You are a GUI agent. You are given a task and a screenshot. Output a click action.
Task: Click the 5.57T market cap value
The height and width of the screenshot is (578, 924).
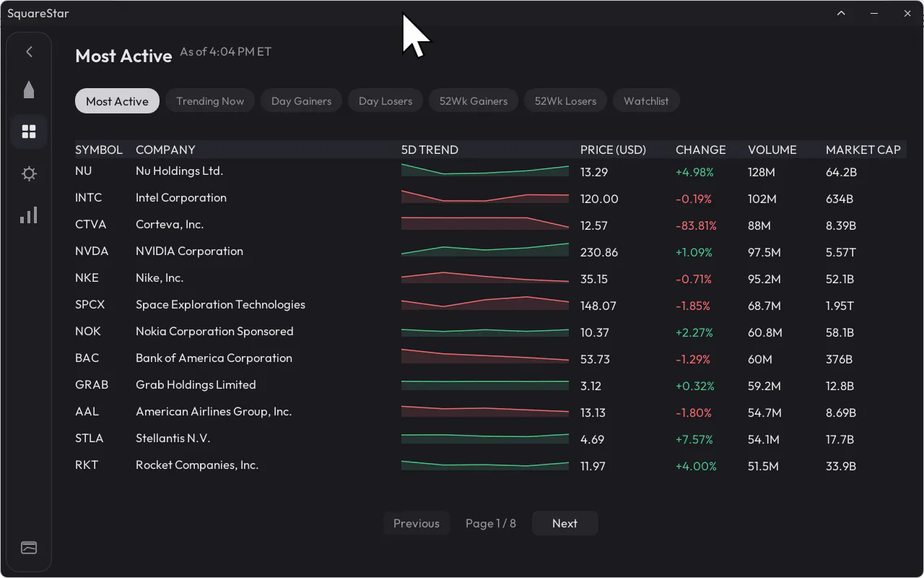pyautogui.click(x=841, y=252)
